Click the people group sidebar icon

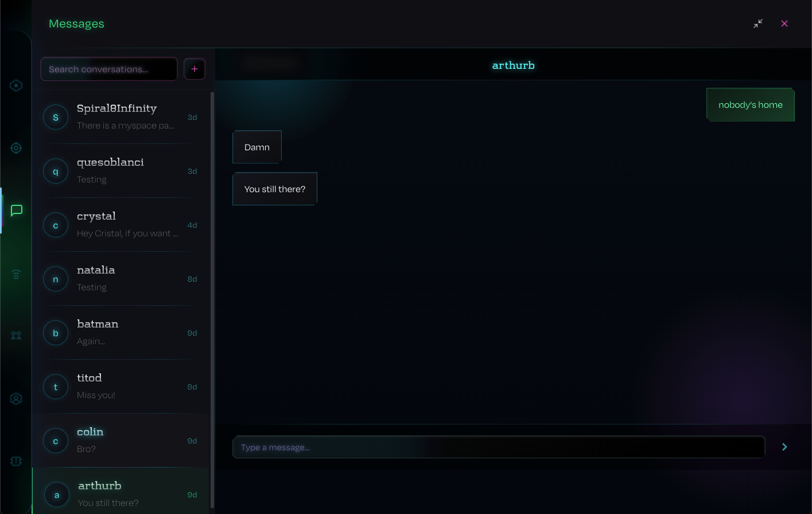pyautogui.click(x=16, y=336)
